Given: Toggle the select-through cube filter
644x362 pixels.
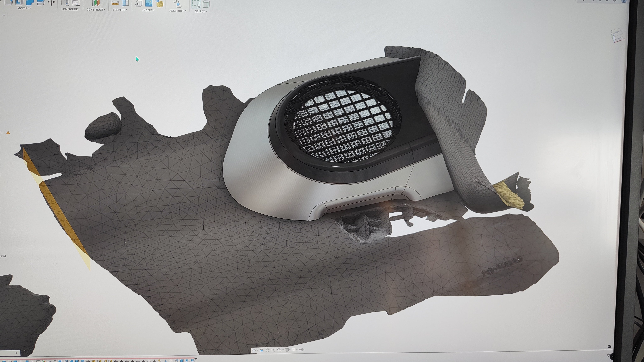Looking at the screenshot, I should (x=206, y=4).
